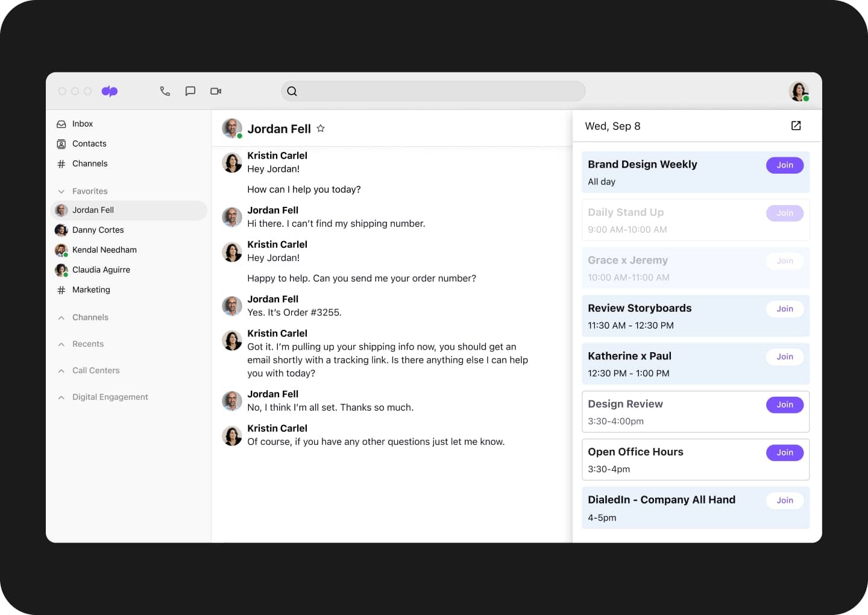
Task: Click the hash icon beside Marketing
Action: pyautogui.click(x=61, y=290)
